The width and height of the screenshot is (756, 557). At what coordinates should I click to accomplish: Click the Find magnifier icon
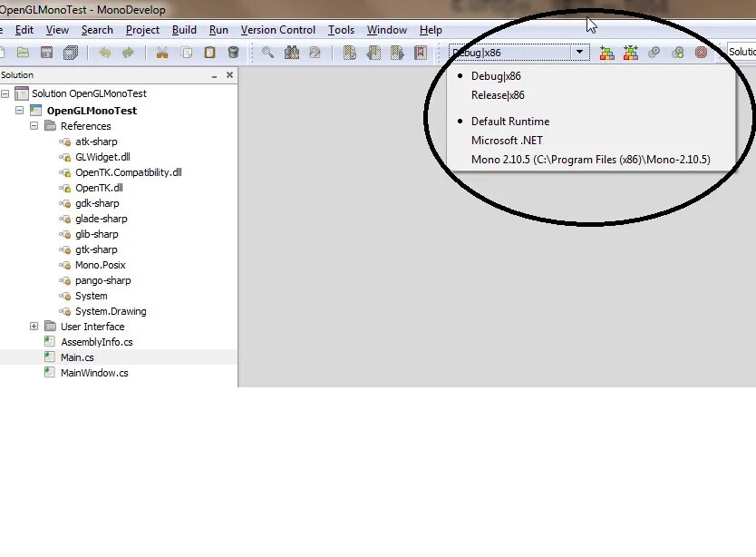[267, 52]
